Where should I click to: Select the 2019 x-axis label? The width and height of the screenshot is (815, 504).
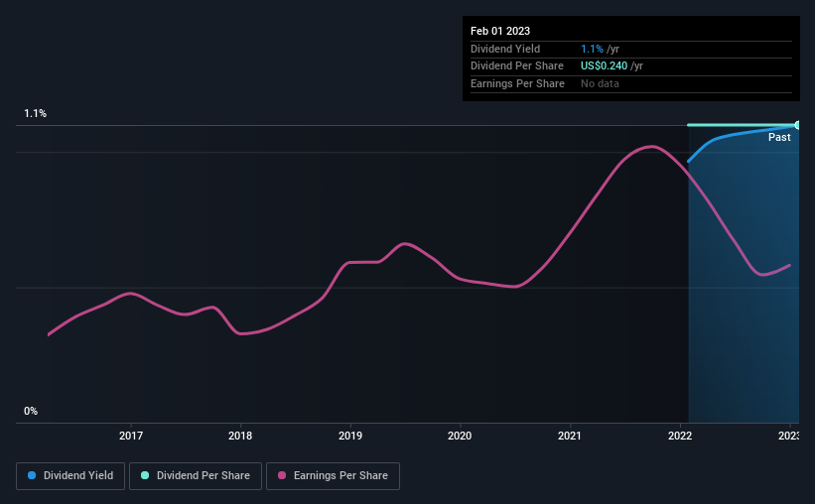350,436
